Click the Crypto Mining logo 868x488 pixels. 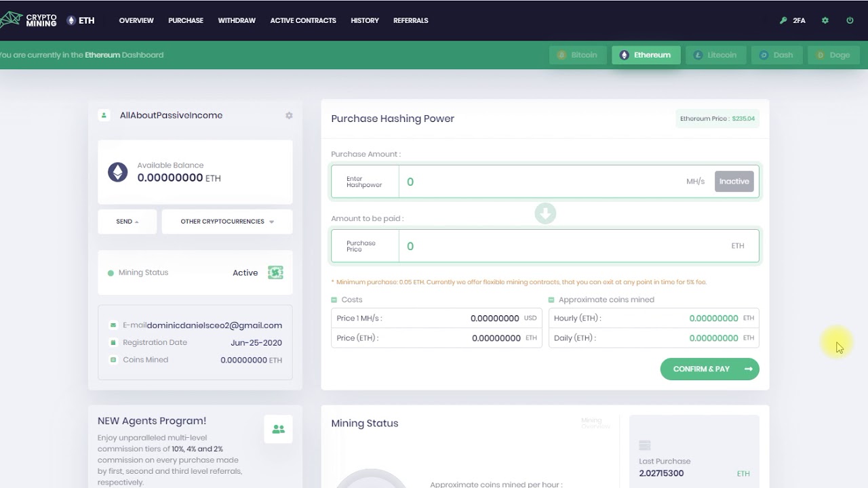point(28,20)
